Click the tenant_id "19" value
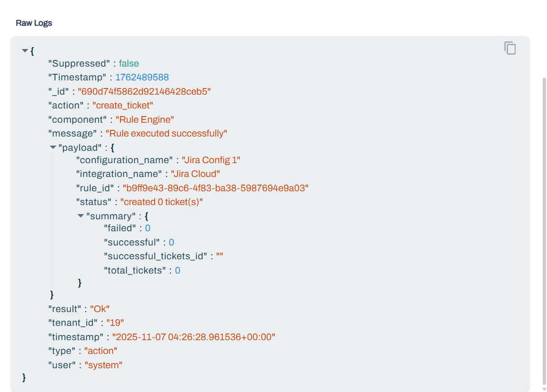Screen dimensions: 547x392 click(x=115, y=323)
